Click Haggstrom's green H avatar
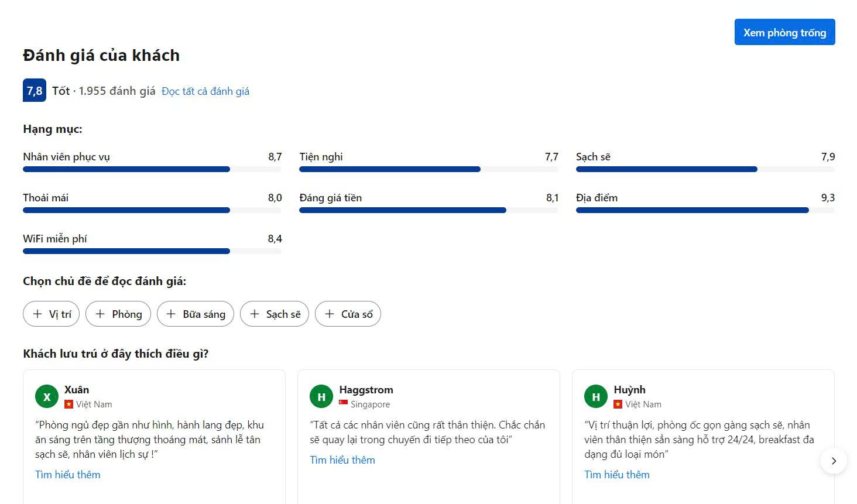The height and width of the screenshot is (504, 857). tap(321, 396)
